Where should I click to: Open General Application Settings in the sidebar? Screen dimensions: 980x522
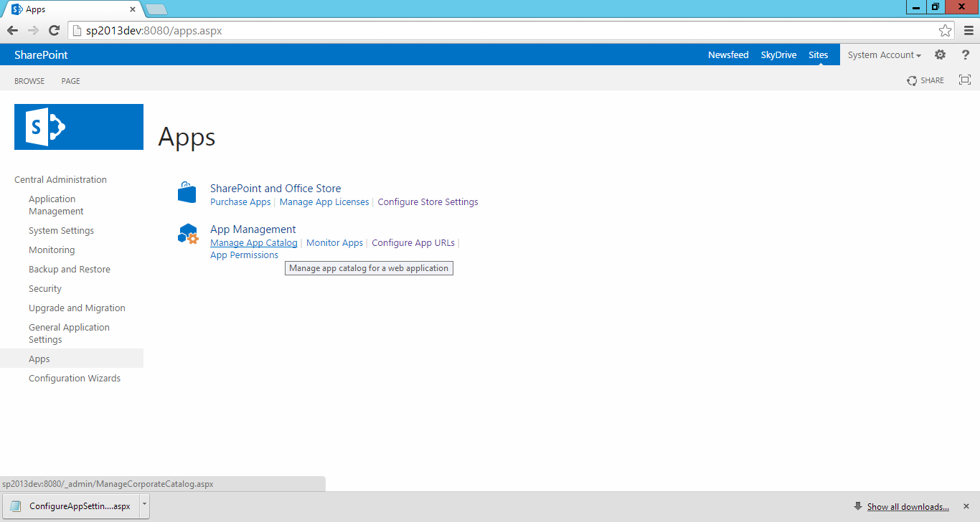coord(69,333)
